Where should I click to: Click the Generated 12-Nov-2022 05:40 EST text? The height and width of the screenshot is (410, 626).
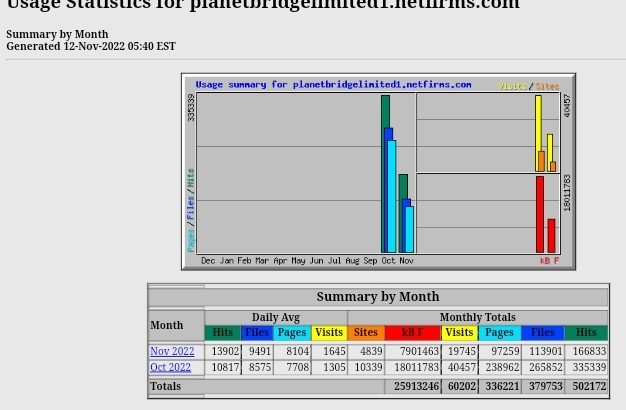click(91, 46)
